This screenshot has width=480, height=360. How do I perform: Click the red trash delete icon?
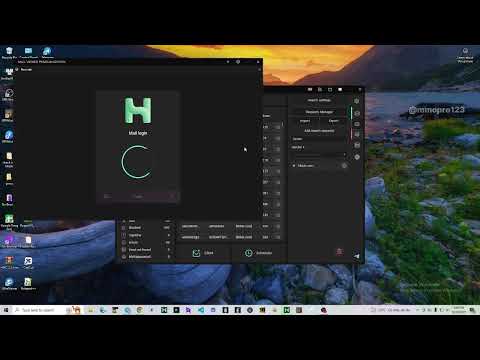point(339,252)
